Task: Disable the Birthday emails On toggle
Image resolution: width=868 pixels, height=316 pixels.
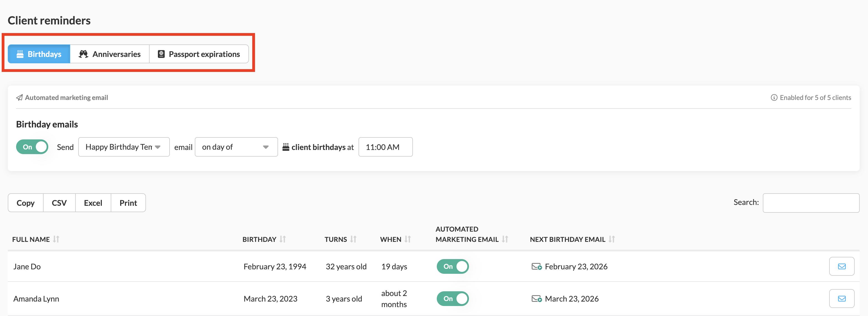Action: coord(32,147)
